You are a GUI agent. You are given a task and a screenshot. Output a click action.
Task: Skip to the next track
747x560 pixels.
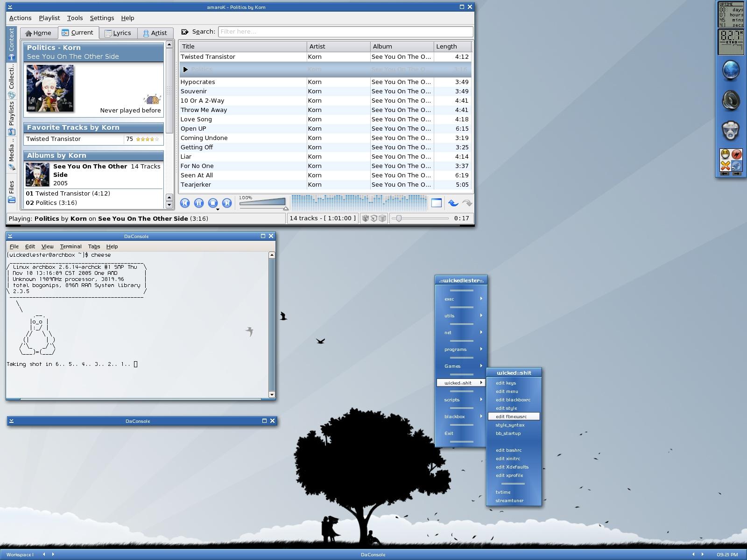click(x=227, y=203)
